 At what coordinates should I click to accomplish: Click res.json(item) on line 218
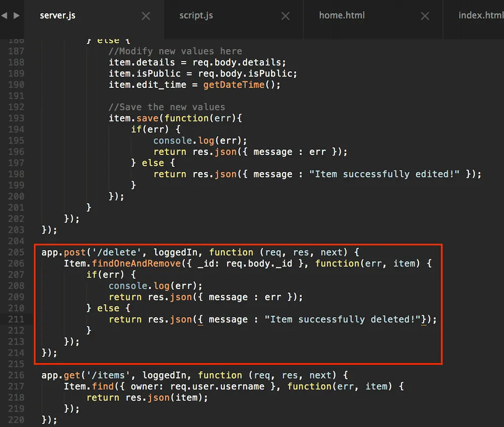click(x=164, y=398)
